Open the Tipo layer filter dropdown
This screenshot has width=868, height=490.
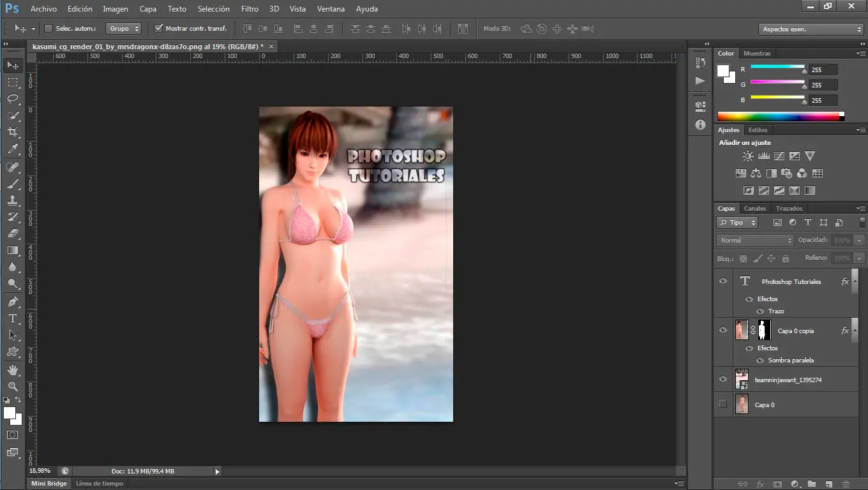737,223
